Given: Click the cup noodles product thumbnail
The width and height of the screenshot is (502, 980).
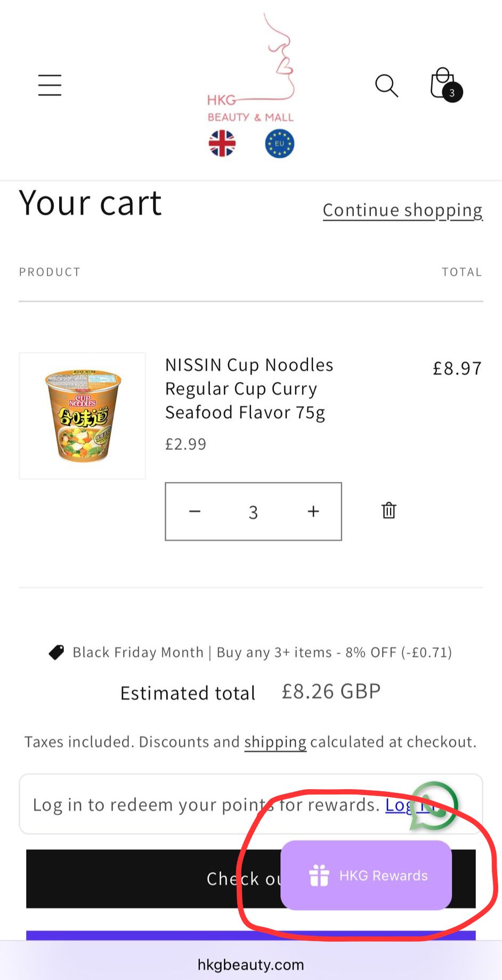Looking at the screenshot, I should 83,415.
